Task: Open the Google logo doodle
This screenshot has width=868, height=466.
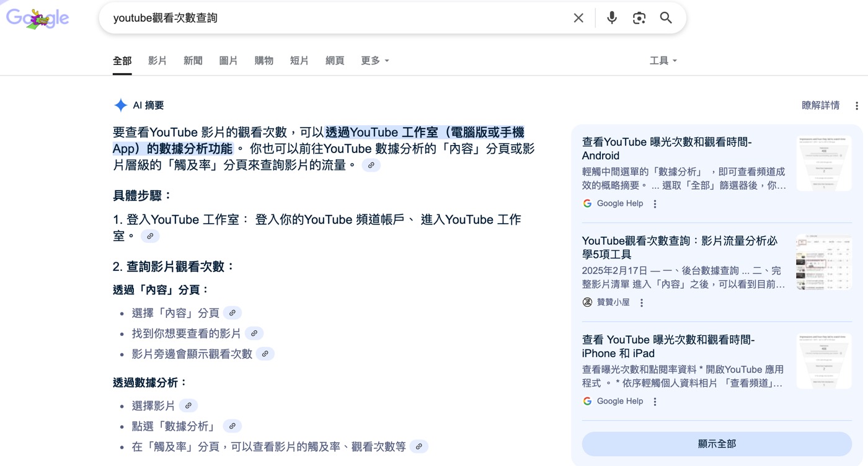Action: pyautogui.click(x=38, y=19)
